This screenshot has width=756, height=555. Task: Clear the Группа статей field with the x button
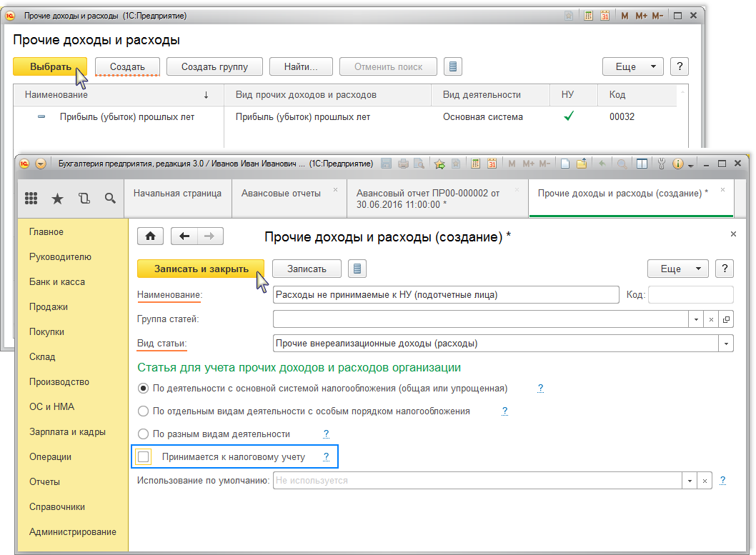click(x=711, y=319)
